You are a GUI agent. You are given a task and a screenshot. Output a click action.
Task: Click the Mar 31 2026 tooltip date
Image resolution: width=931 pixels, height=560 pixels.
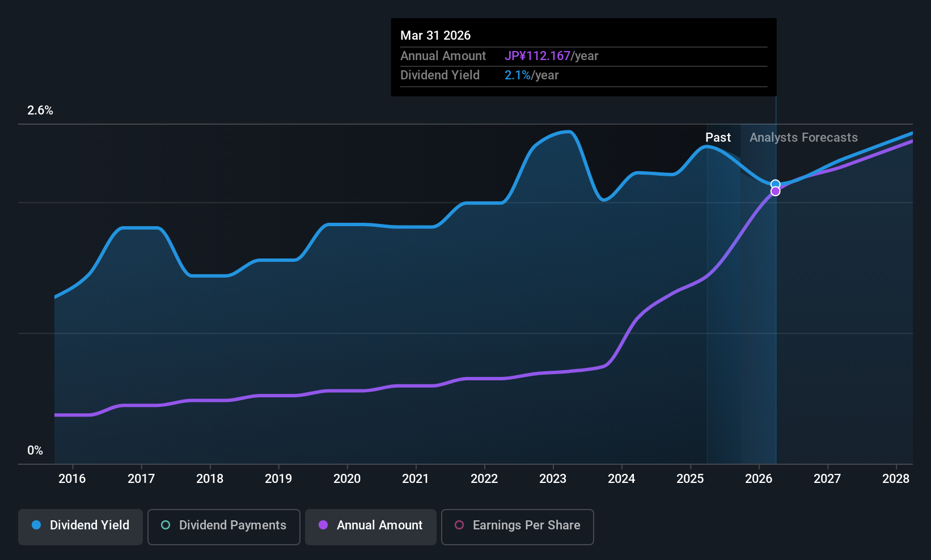(435, 35)
